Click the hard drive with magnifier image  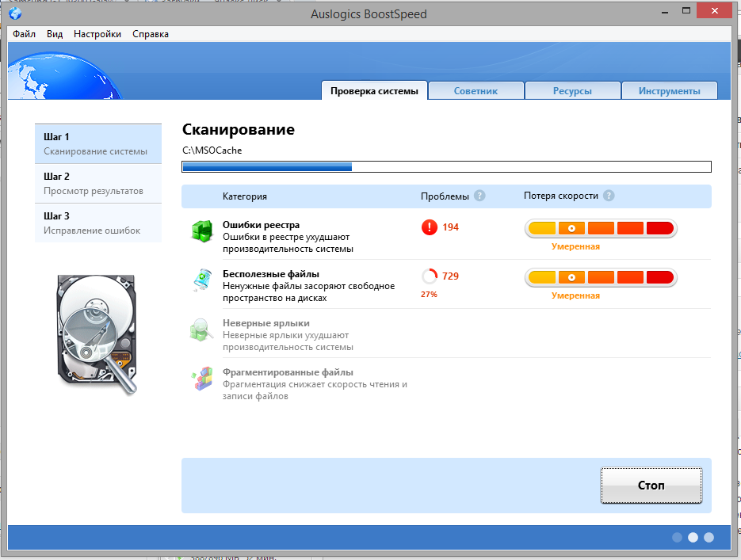coord(97,334)
